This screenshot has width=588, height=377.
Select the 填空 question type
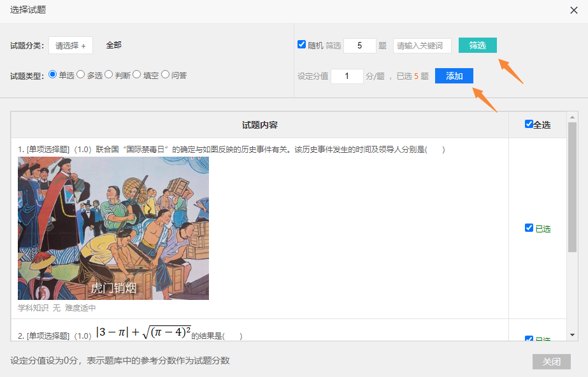(137, 75)
